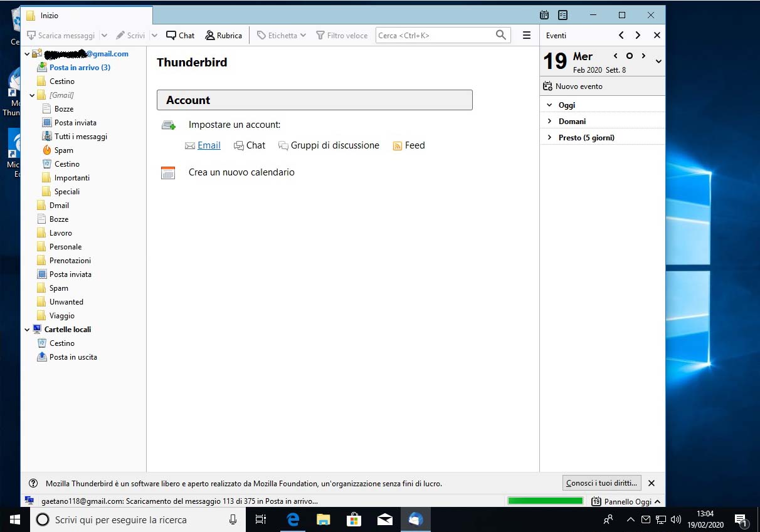
Task: Open the Scrivi dropdown arrow
Action: (154, 36)
